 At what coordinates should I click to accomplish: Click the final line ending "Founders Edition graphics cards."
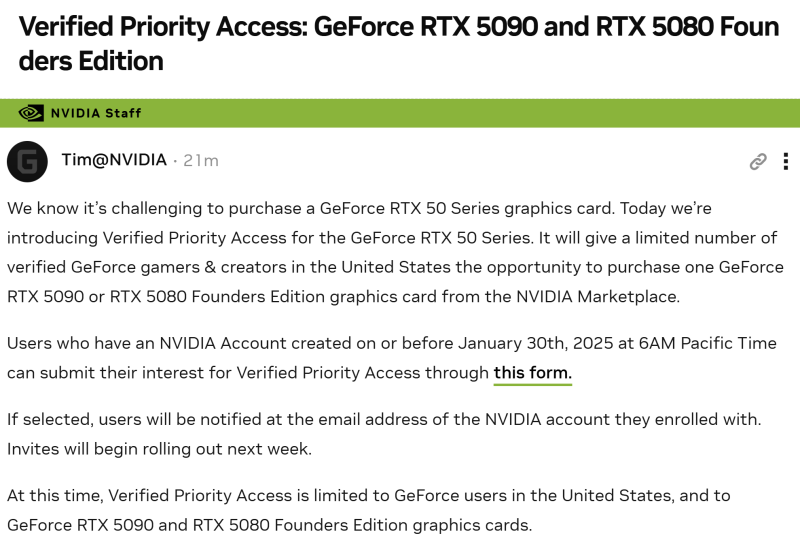click(269, 525)
